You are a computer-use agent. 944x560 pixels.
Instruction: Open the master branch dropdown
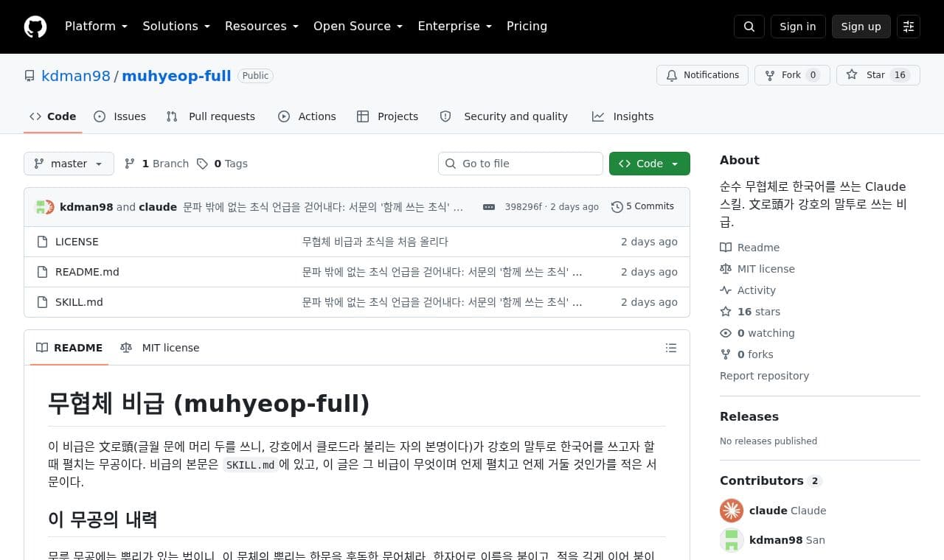point(69,164)
